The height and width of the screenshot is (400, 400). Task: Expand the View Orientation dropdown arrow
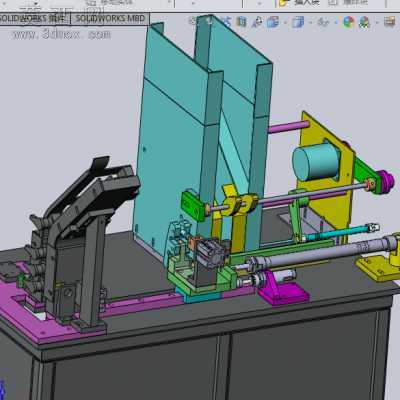(x=285, y=23)
